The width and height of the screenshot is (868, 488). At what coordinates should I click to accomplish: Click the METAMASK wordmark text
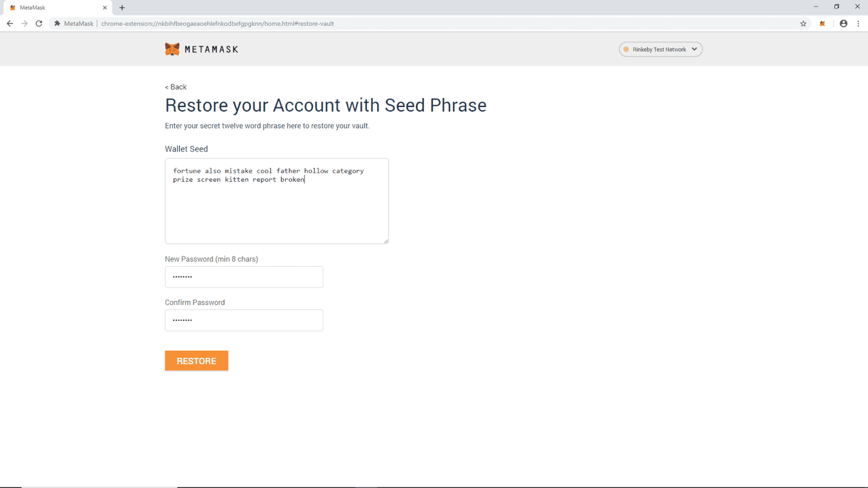(x=212, y=50)
